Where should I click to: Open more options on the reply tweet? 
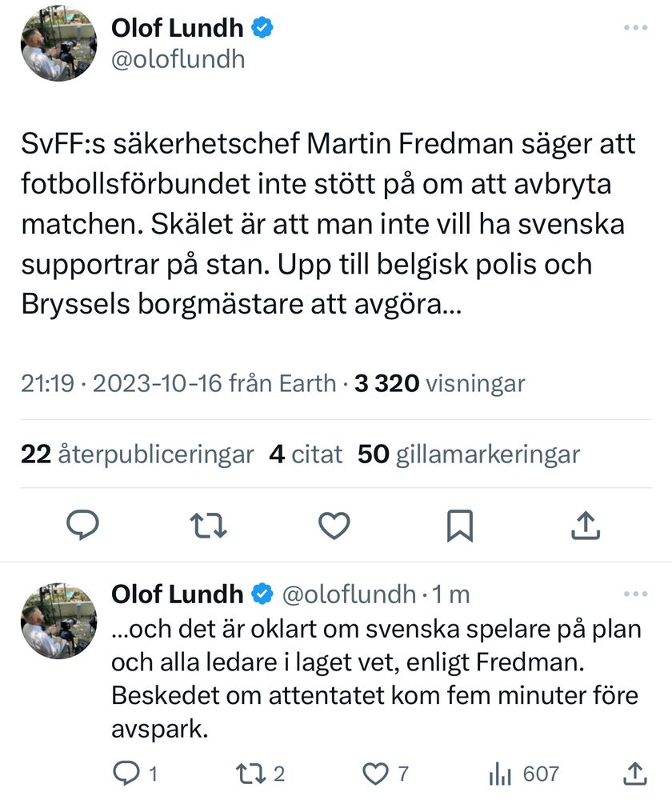pyautogui.click(x=634, y=594)
